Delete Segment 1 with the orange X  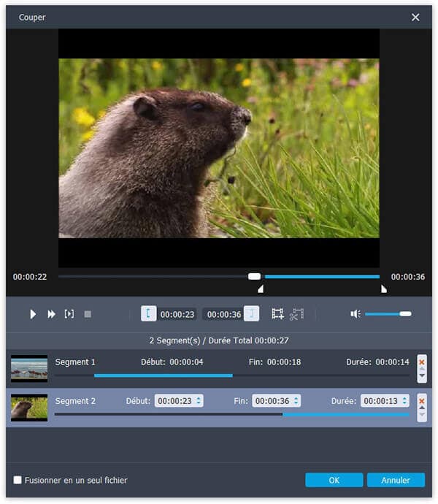[x=422, y=362]
